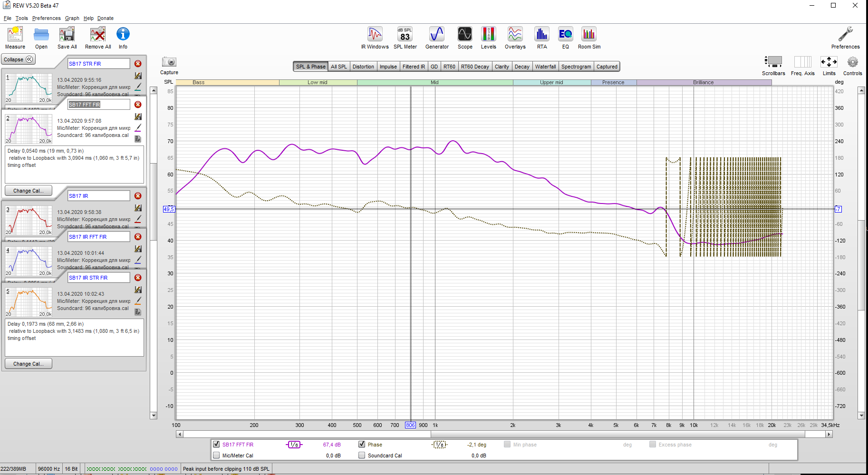Open the EQ window

566,38
